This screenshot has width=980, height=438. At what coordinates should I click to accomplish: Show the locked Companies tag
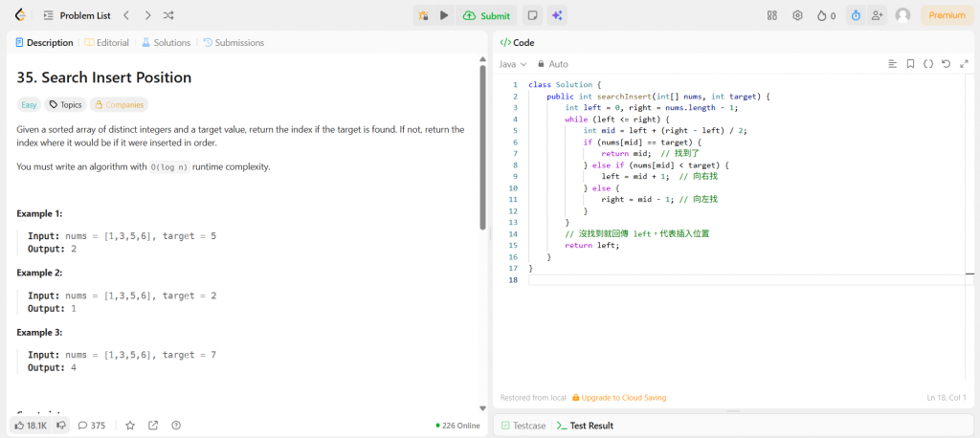pyautogui.click(x=120, y=105)
